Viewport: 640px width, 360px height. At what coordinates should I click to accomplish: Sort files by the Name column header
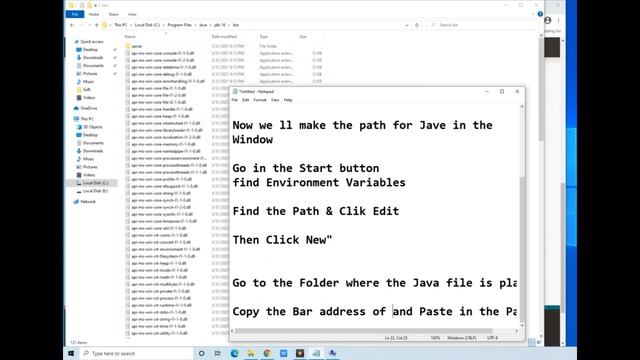[130, 37]
